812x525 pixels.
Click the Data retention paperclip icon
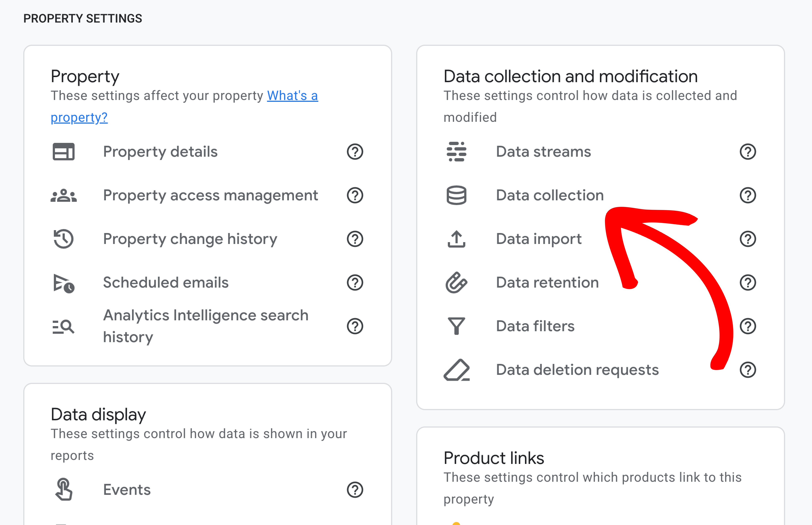click(456, 283)
